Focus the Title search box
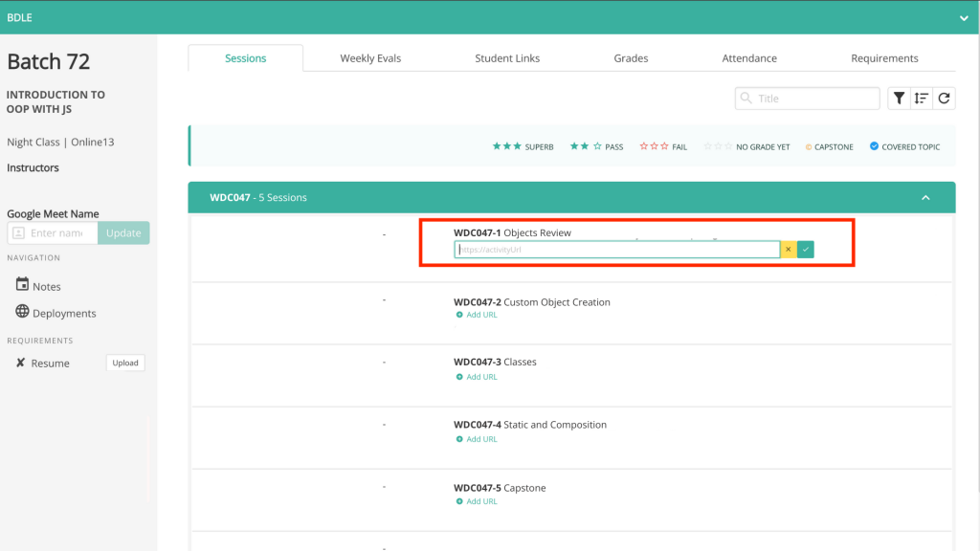980x551 pixels. pos(815,99)
